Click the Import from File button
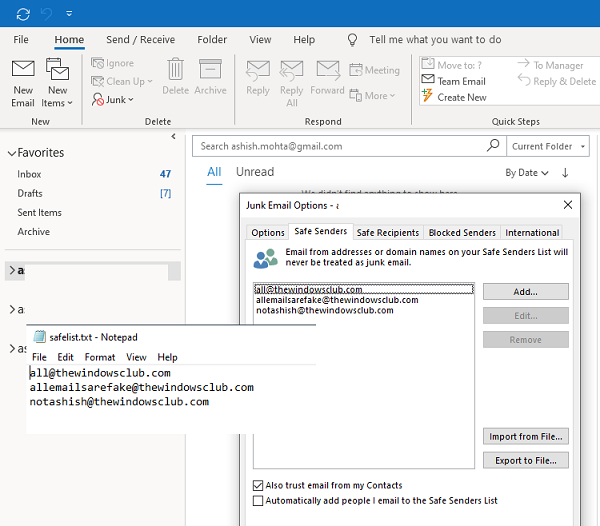This screenshot has width=600, height=526. pyautogui.click(x=526, y=437)
